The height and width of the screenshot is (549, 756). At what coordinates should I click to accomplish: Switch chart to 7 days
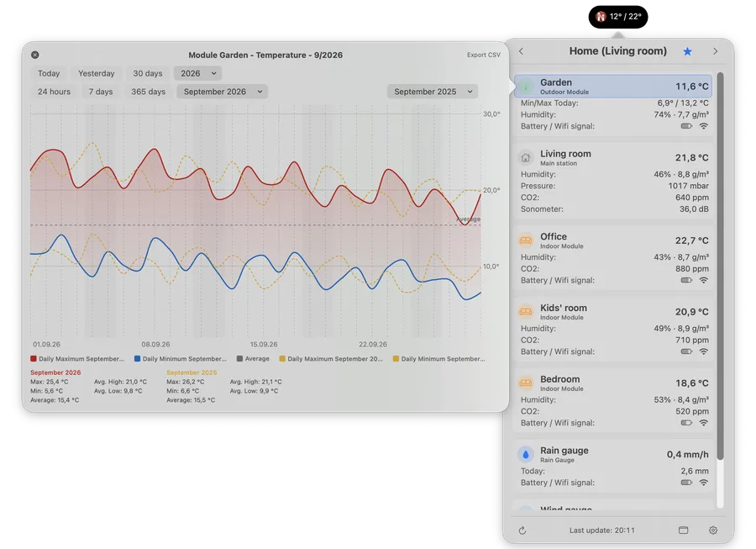coord(100,92)
